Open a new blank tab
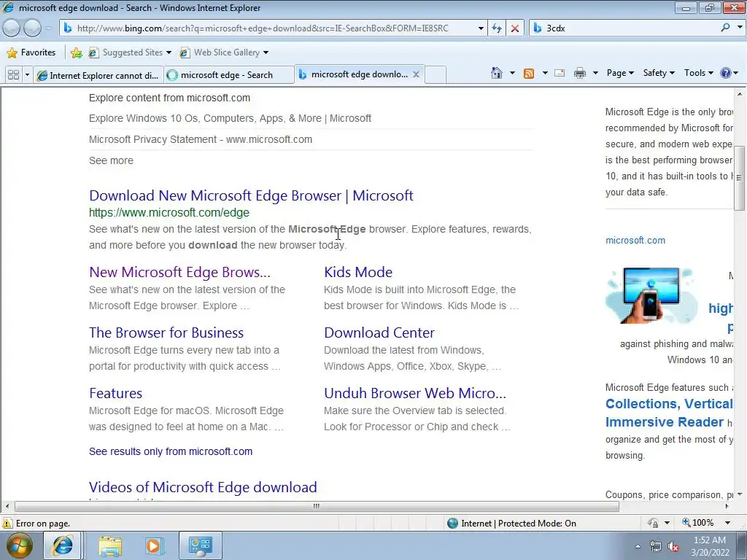 pos(435,75)
